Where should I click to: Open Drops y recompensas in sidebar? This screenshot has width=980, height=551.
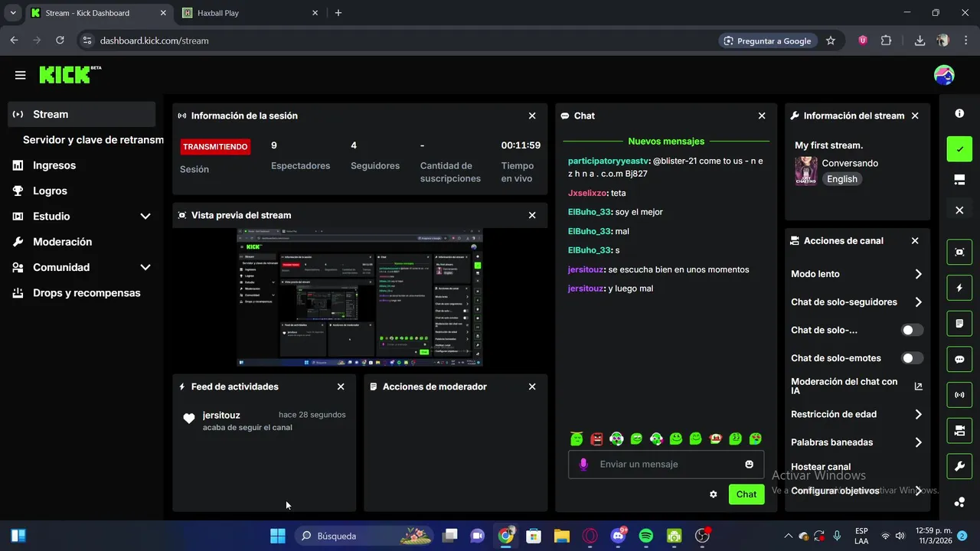coord(87,293)
